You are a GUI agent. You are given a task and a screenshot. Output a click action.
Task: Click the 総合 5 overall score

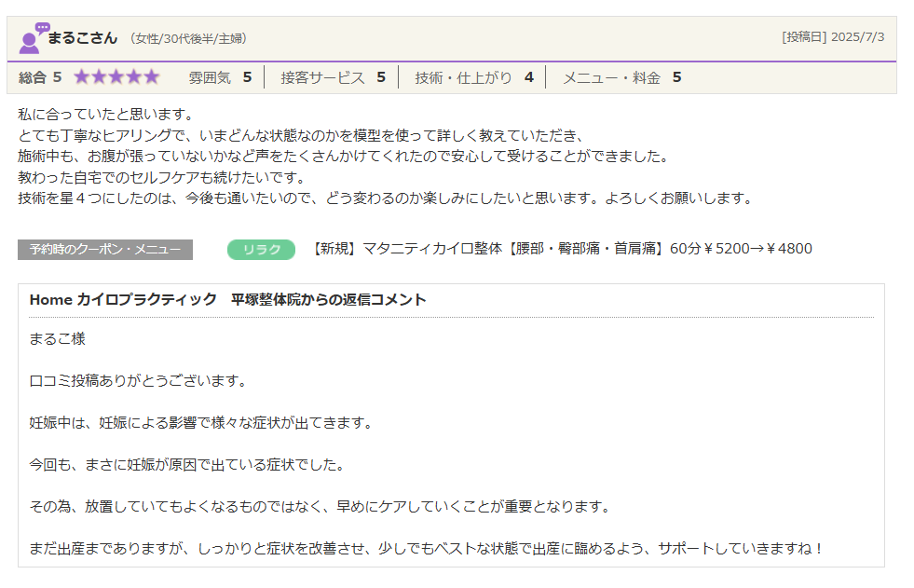pyautogui.click(x=40, y=77)
